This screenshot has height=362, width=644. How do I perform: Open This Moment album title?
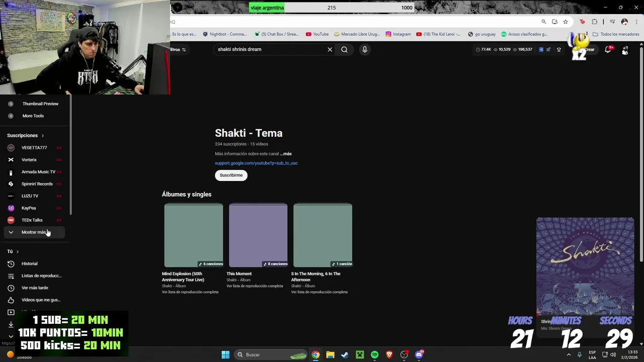click(x=239, y=274)
